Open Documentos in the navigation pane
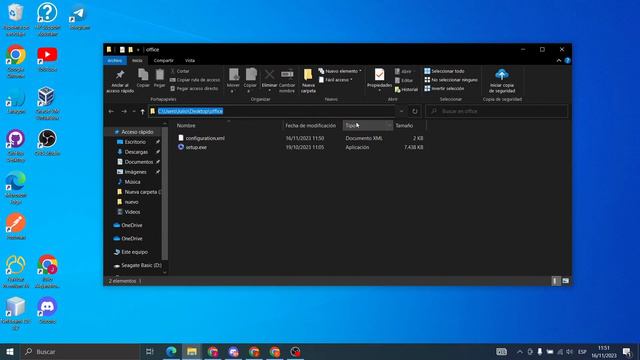640x360 pixels. click(138, 162)
